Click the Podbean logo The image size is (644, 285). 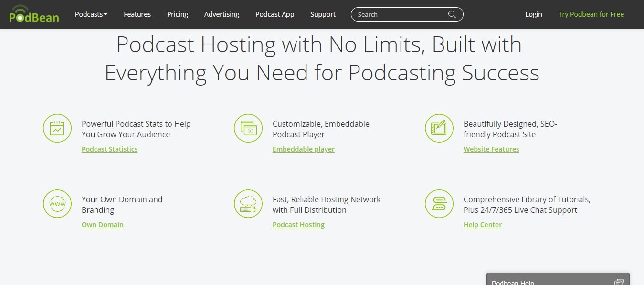[34, 13]
